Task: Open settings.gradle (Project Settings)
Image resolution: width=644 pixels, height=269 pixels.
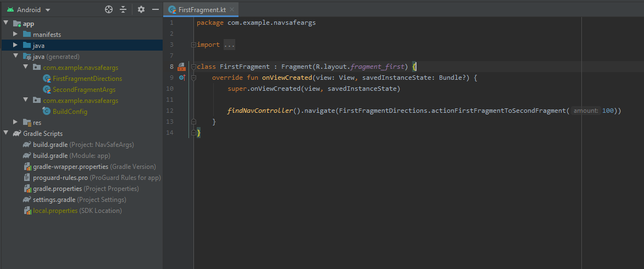Action: tap(54, 200)
